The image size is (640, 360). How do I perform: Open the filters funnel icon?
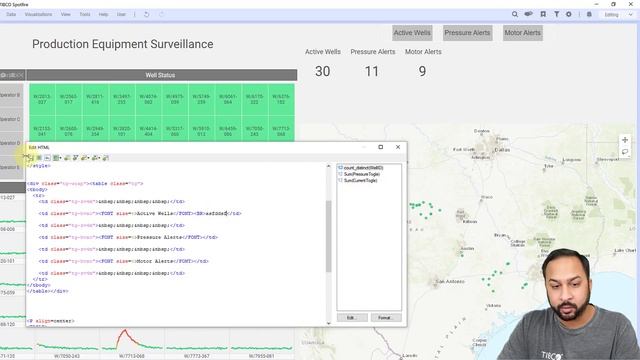(556, 14)
